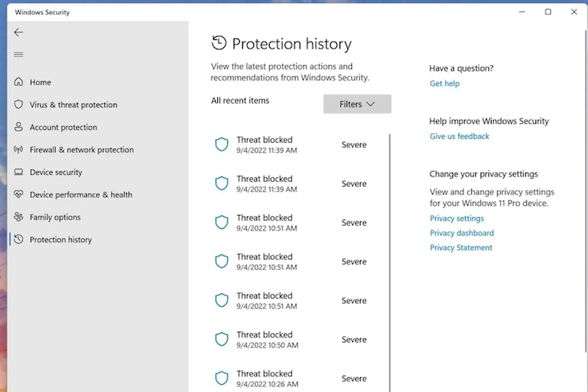
Task: Click Give us feedback link
Action: [x=459, y=136]
